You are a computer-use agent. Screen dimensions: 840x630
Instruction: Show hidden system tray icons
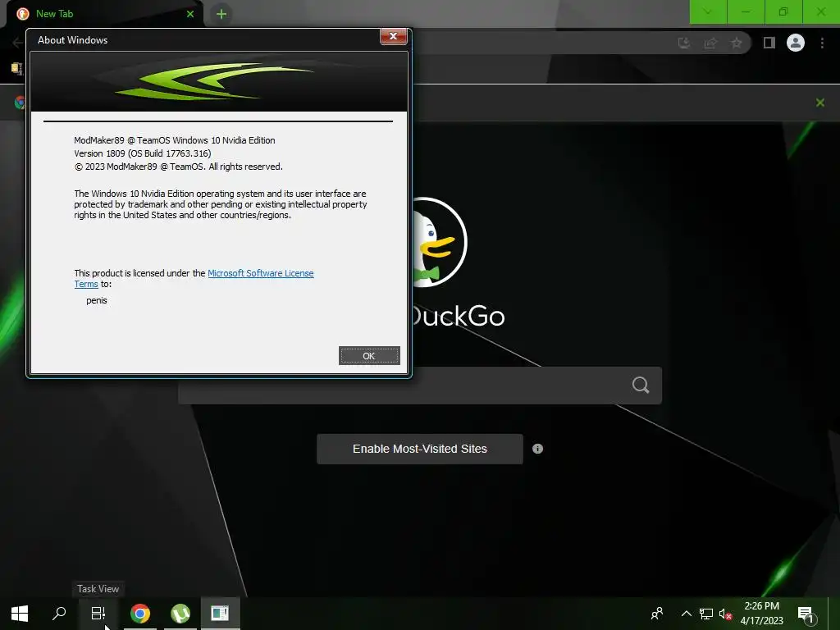686,614
